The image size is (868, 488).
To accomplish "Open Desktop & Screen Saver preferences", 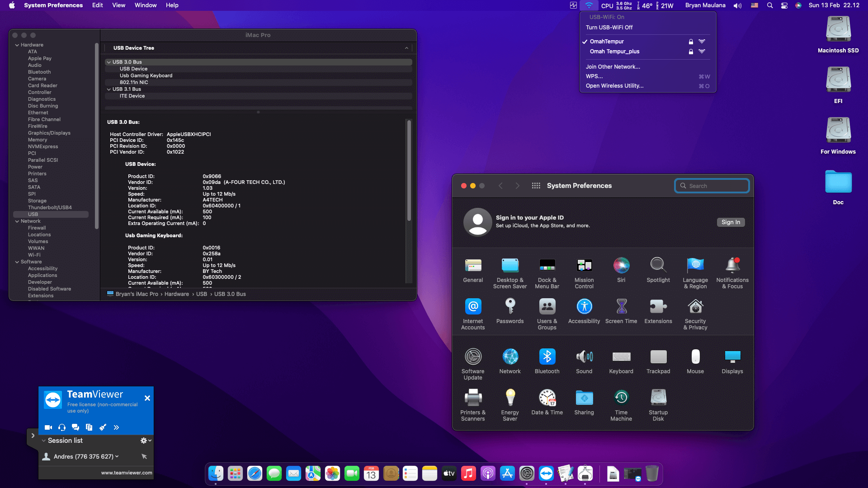I will (x=510, y=273).
